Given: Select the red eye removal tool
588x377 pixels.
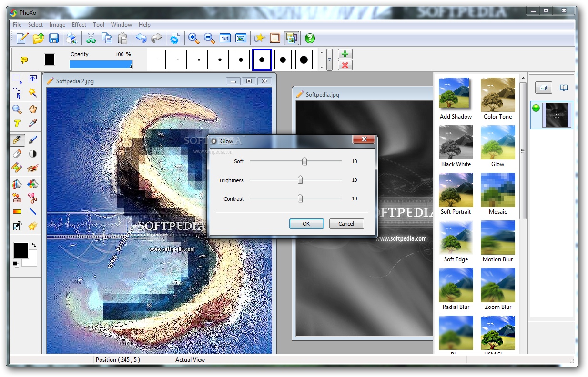Looking at the screenshot, I should pyautogui.click(x=32, y=168).
